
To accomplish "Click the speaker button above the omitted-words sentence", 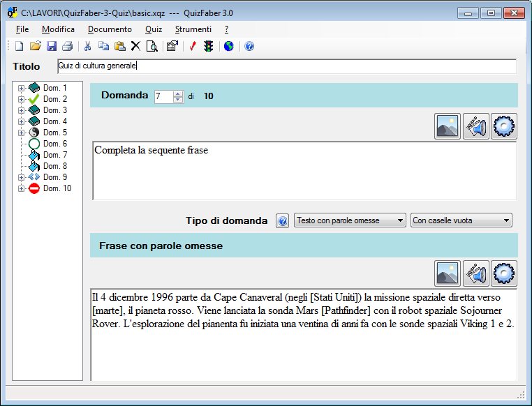I will coord(475,274).
